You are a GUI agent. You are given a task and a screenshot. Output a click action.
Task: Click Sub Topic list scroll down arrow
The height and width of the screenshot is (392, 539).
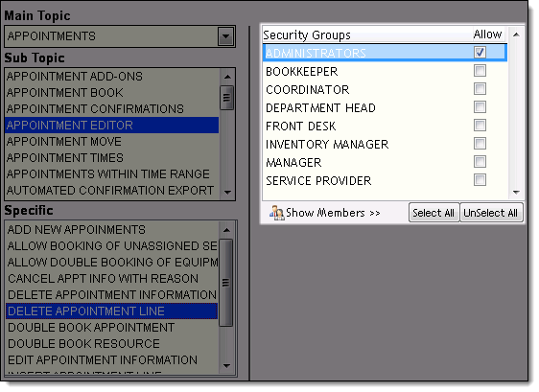227,192
